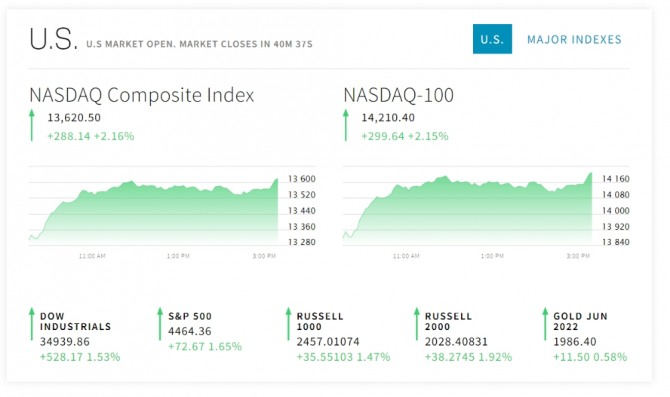The image size is (670, 397).
Task: Click the NASDAQ Composite green up arrow
Action: pyautogui.click(x=32, y=125)
